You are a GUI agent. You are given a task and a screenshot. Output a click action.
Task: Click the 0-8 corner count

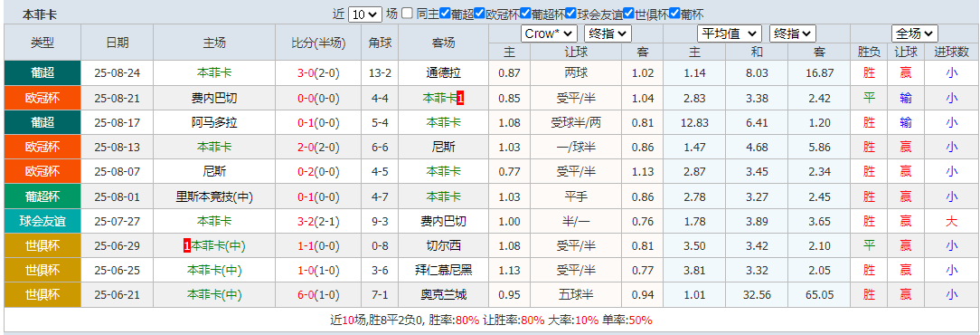coord(380,246)
